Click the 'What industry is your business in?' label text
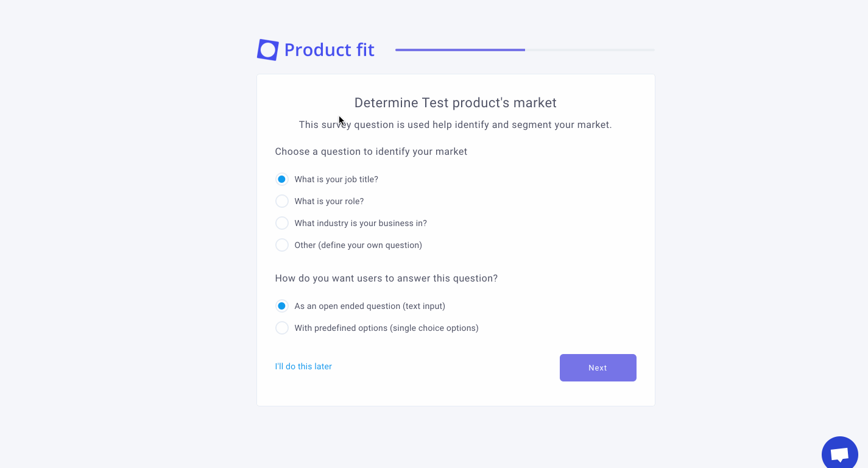Screen dimensions: 868x468 coord(361,223)
